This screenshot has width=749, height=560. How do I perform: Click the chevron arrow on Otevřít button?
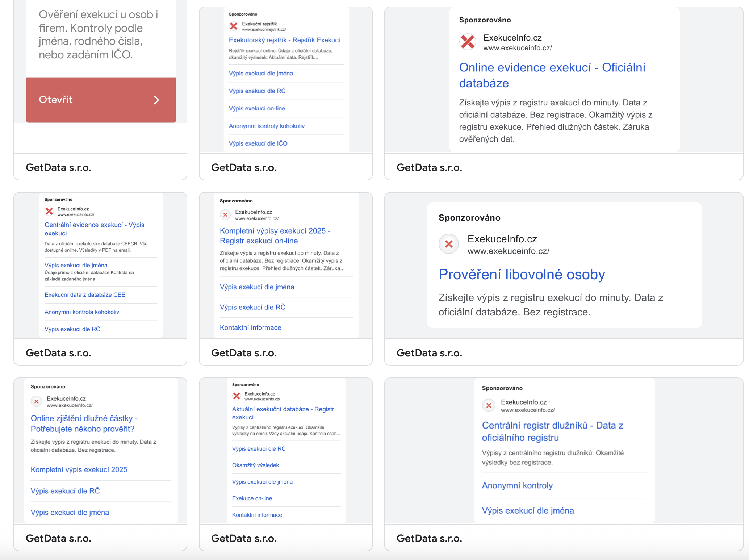point(156,100)
